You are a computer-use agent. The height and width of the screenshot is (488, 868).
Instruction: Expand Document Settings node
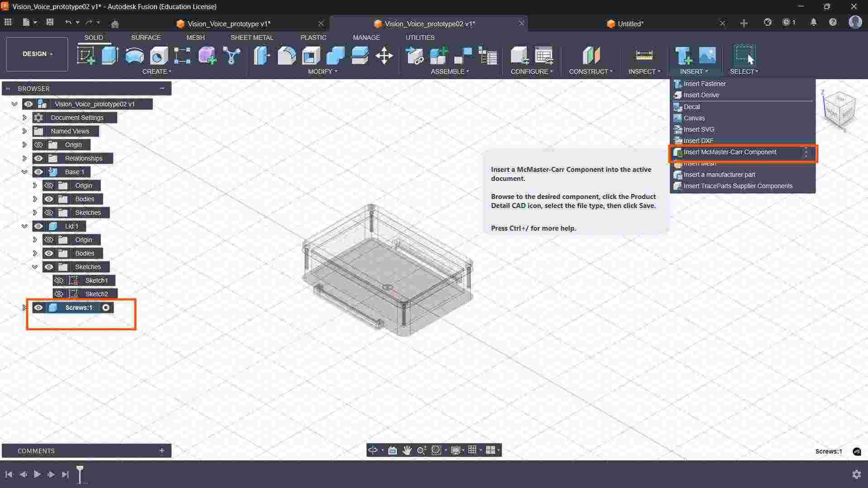click(x=24, y=118)
